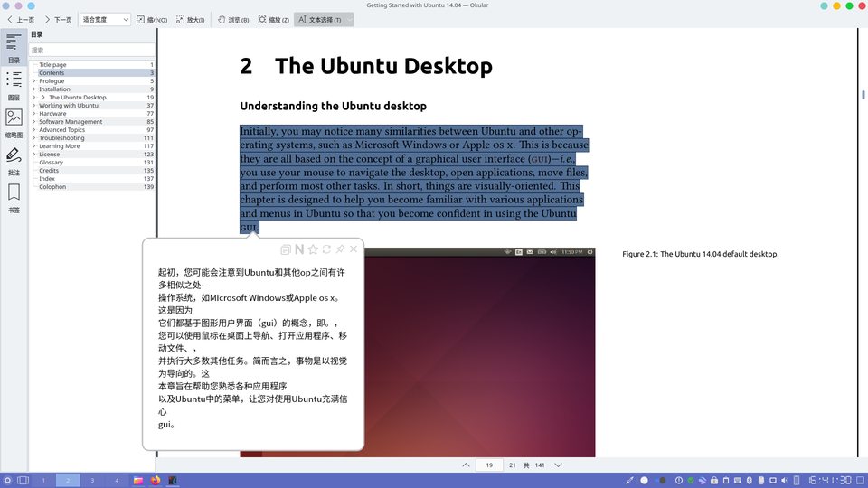Click the page-down arrow in bottom bar
This screenshot has width=868, height=488.
click(x=558, y=465)
